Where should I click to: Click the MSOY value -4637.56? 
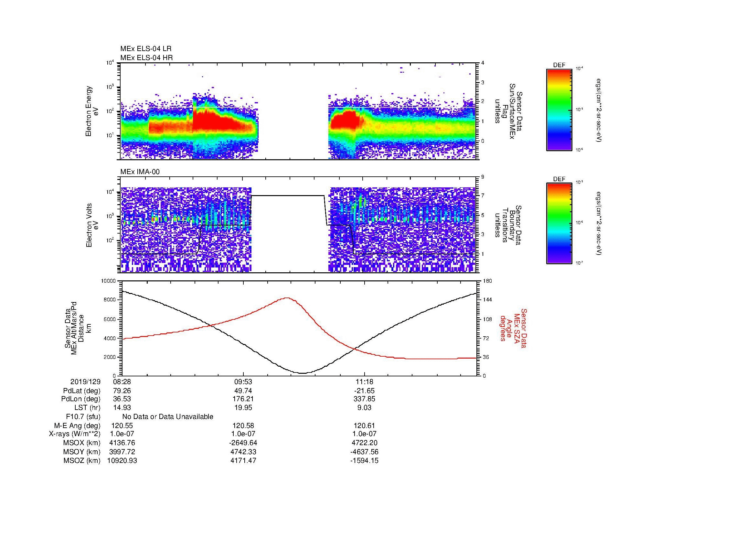click(364, 452)
